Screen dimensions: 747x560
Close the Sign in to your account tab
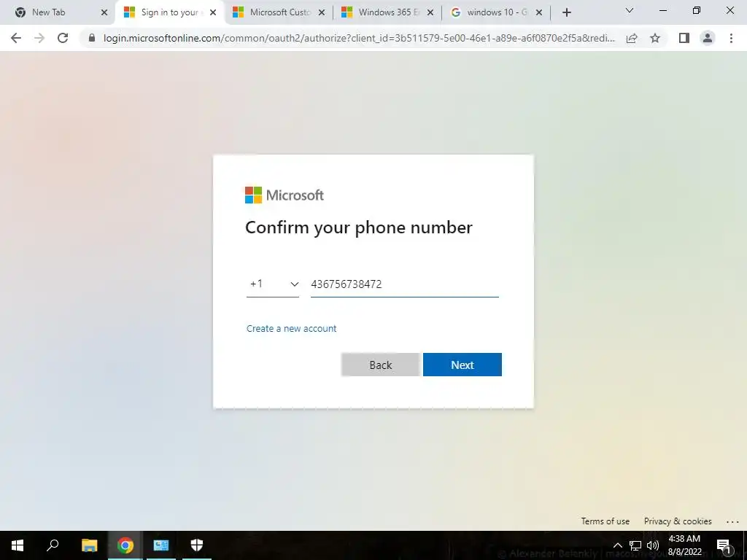coord(213,12)
